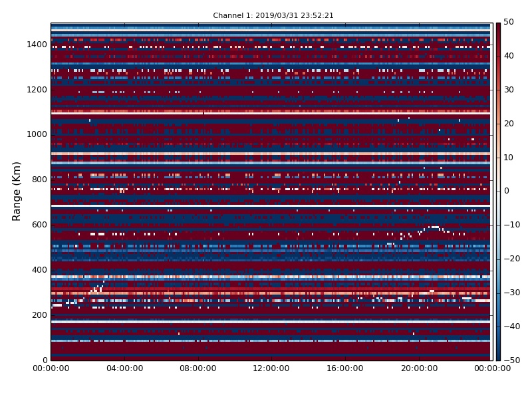This screenshot has width=532, height=399.
Task: Click the colorbar tick label −50
Action: click(x=511, y=360)
